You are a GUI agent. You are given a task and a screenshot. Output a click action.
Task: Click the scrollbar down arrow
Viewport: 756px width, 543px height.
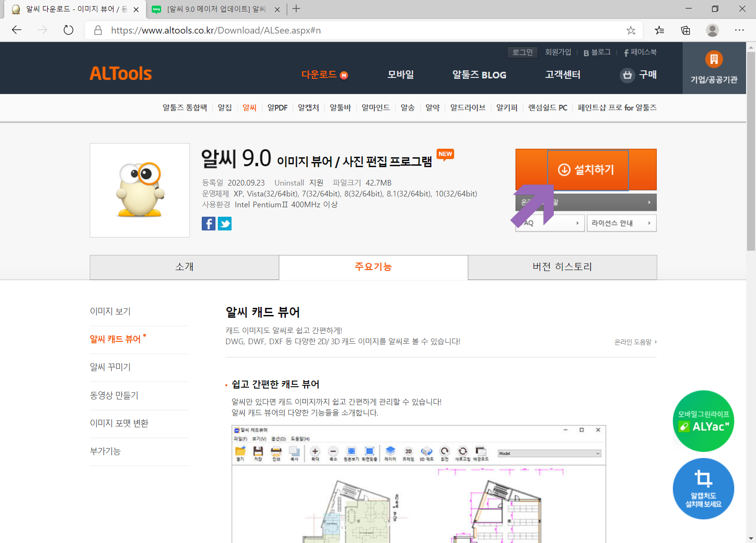click(751, 538)
